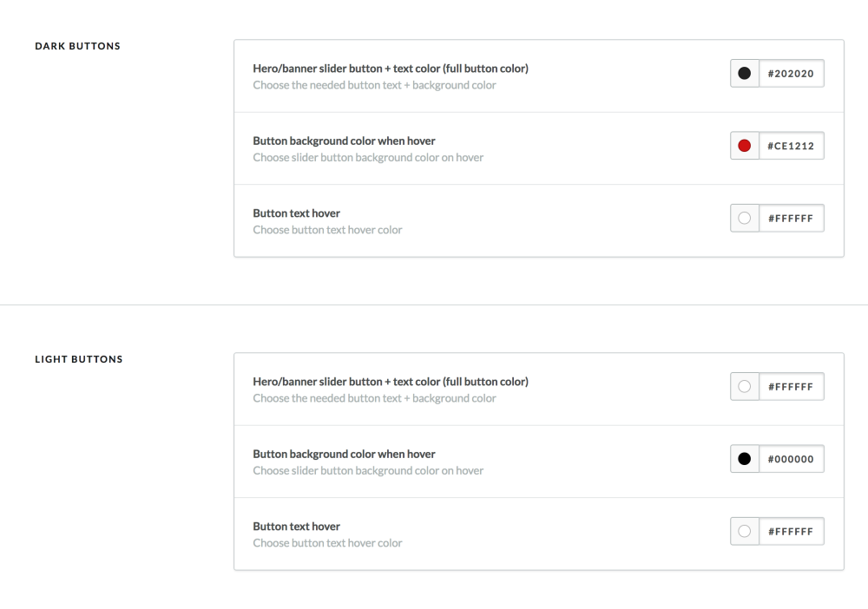This screenshot has height=609, width=868.
Task: Select Light Buttons 'Button text hover' label
Action: click(296, 527)
